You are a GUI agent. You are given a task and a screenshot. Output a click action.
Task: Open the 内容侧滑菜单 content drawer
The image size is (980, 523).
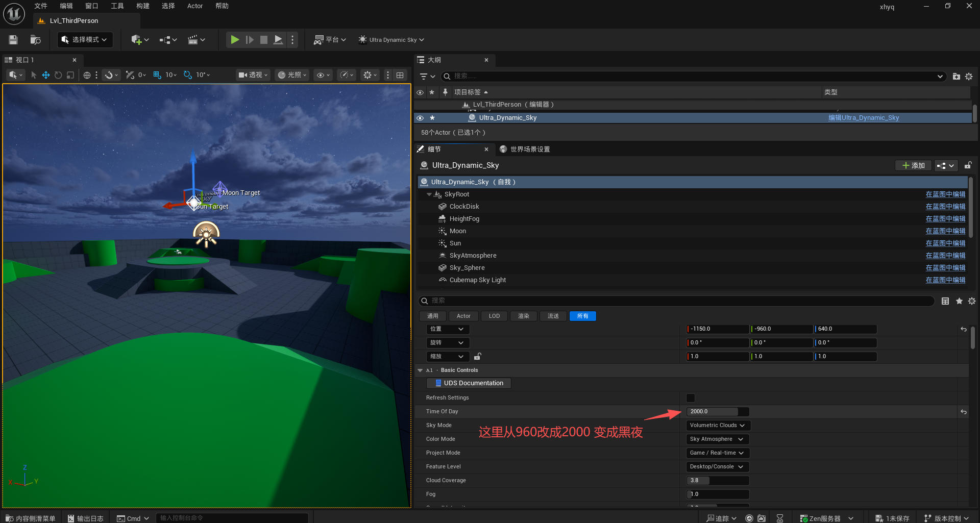coord(31,518)
